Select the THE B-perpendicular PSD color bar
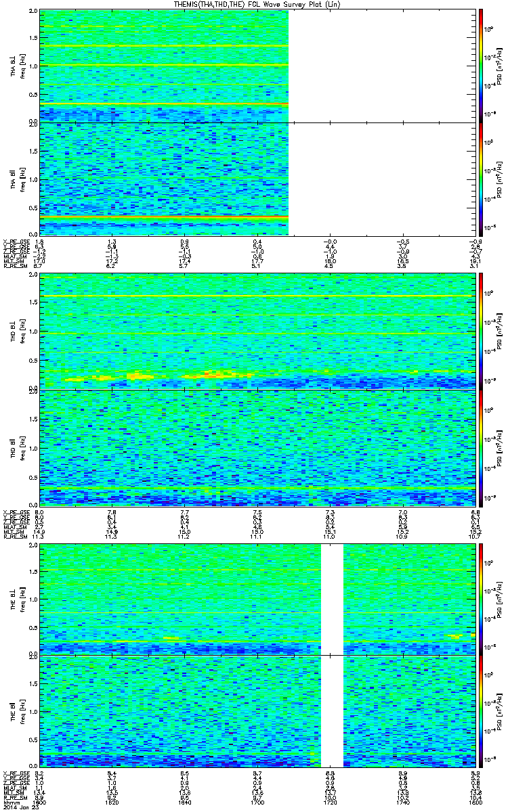The height and width of the screenshot is (812, 508). pyautogui.click(x=481, y=599)
